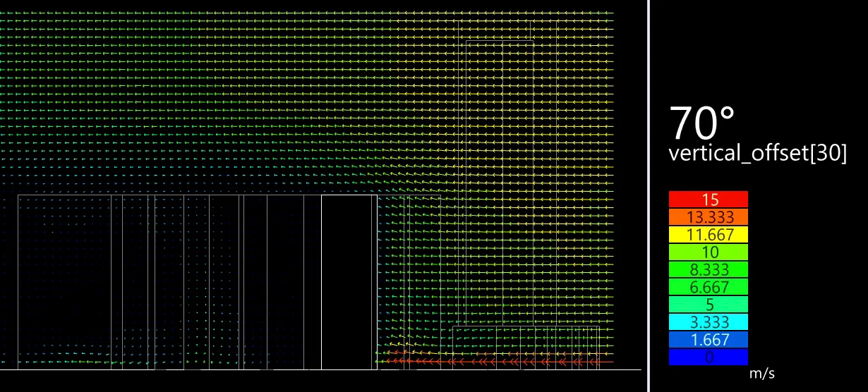Click the 5 m/s legend swatch
Screen dimensions: 868x392
point(709,305)
